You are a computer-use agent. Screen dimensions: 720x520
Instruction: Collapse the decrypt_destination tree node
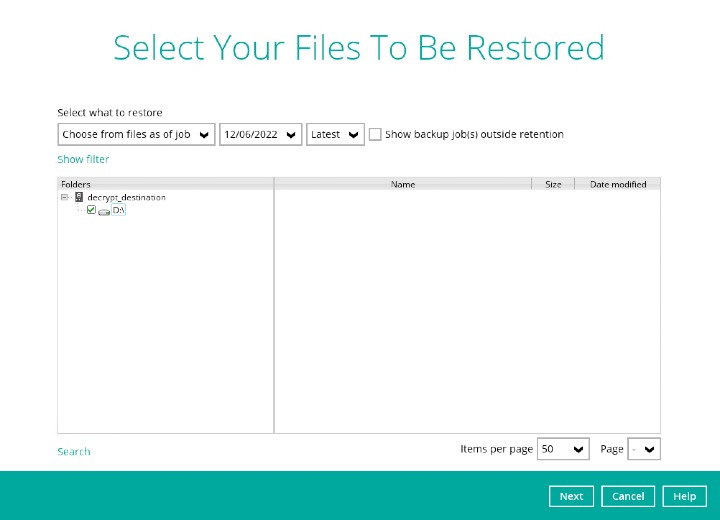click(x=65, y=198)
